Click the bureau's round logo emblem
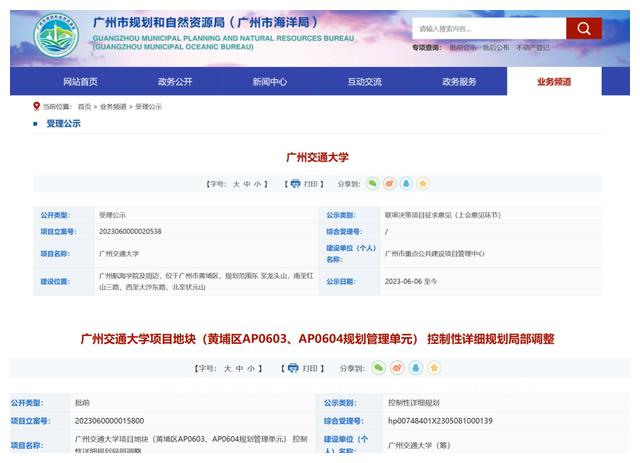The width and height of the screenshot is (640, 463). [x=56, y=35]
